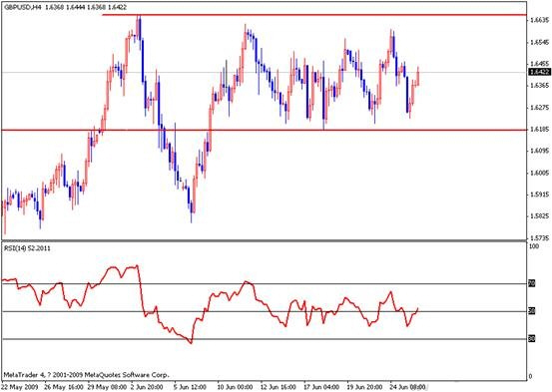
Task: Click the 19 Jun 20:00 time label
Action: 365,387
